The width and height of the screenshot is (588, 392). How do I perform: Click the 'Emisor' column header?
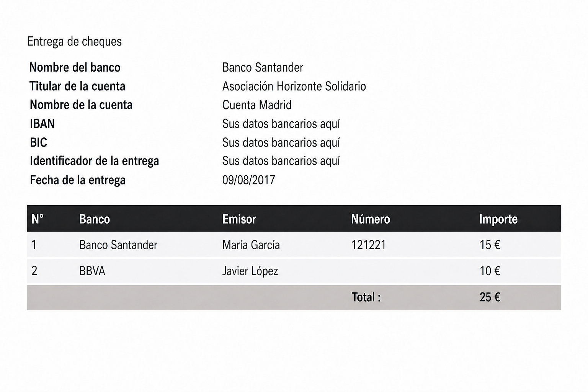(x=239, y=219)
